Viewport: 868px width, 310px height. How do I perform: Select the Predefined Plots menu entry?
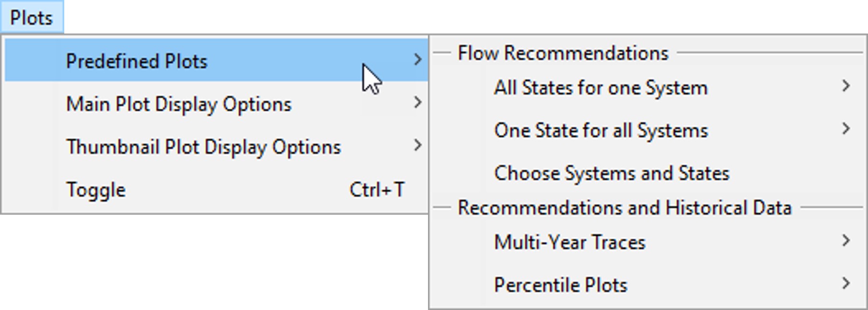[137, 61]
